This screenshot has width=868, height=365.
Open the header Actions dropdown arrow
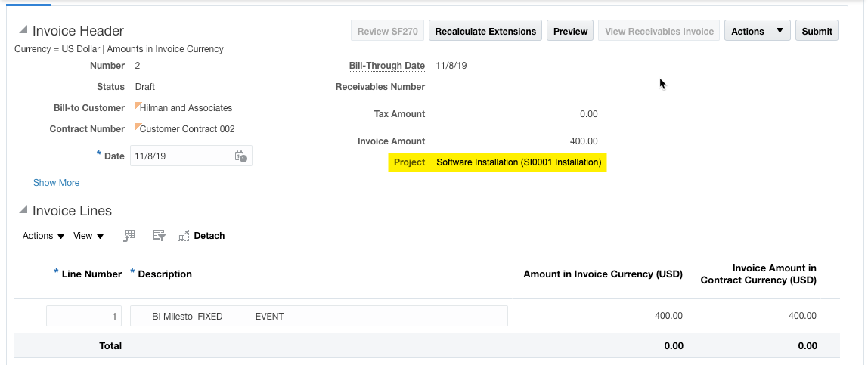tap(780, 31)
